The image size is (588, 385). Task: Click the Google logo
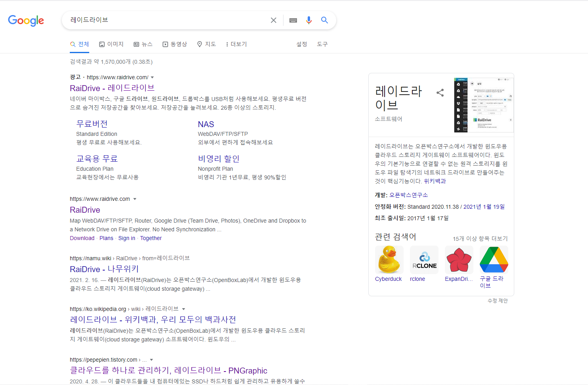click(26, 21)
